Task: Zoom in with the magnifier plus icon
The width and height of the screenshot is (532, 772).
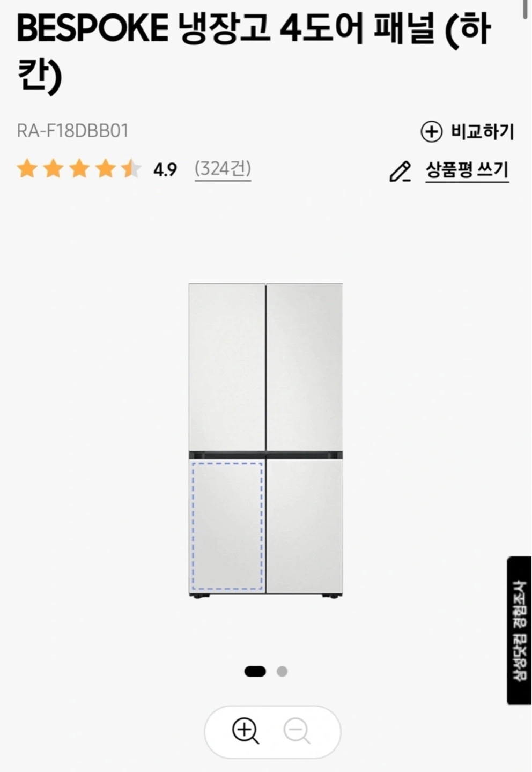Action: click(245, 731)
